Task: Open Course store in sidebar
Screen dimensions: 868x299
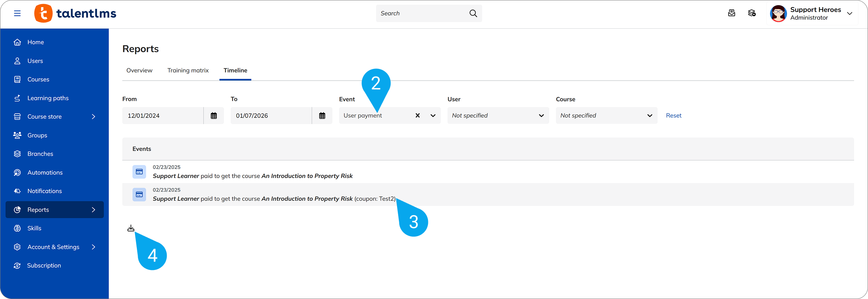Action: (55, 117)
